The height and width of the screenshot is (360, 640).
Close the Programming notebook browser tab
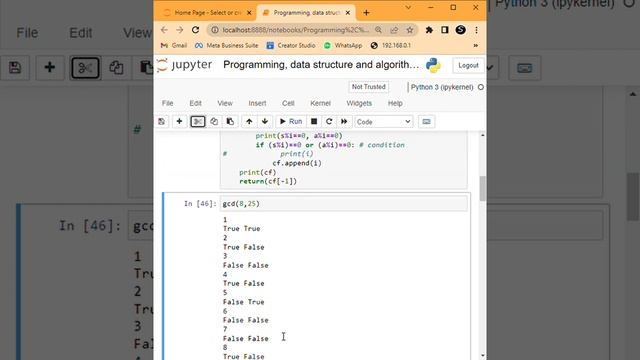point(348,13)
